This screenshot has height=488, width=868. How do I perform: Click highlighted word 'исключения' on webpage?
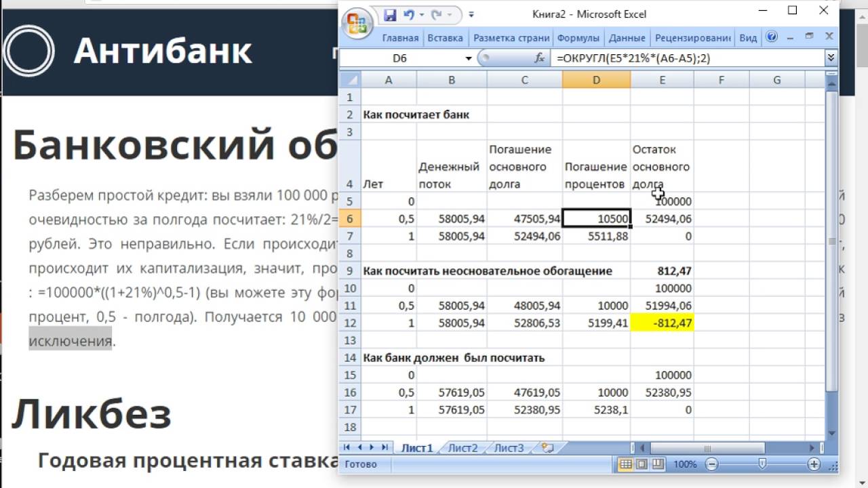pos(70,340)
